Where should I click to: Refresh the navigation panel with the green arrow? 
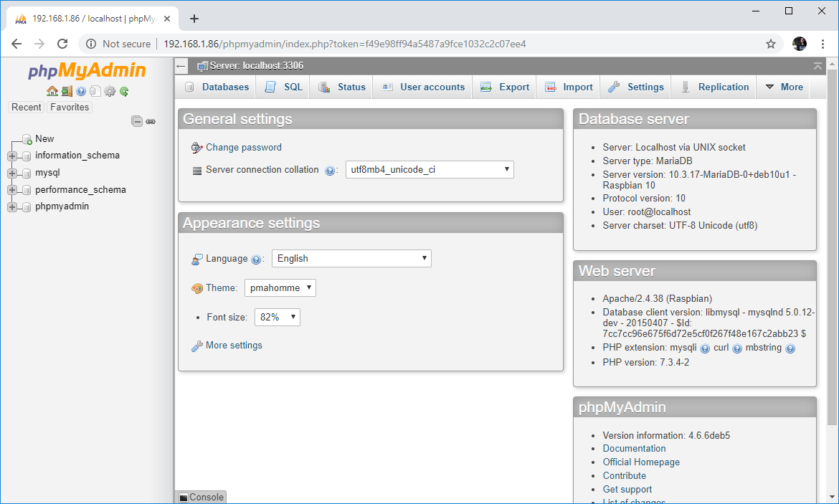(124, 91)
